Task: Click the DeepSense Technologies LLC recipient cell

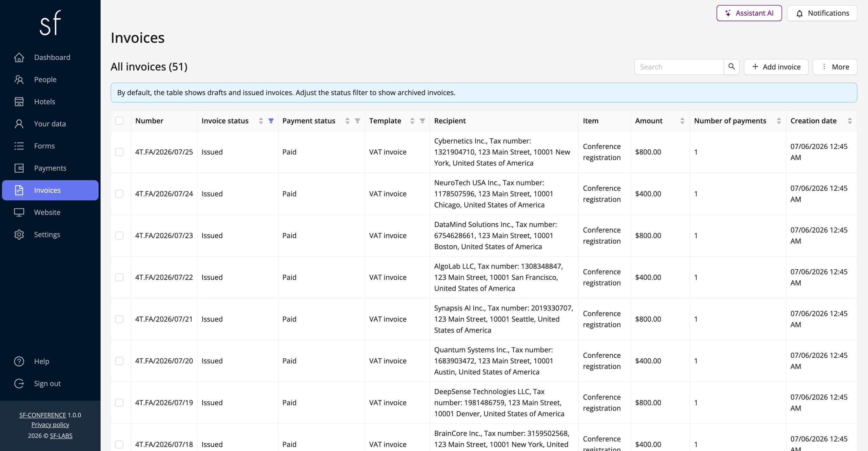Action: 504,402
